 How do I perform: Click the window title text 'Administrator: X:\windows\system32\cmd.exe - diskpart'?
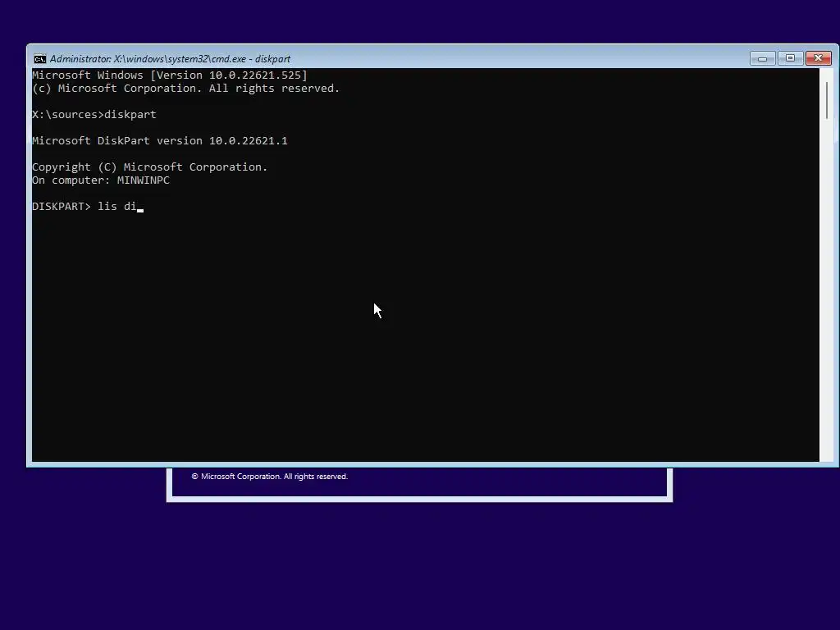[170, 59]
